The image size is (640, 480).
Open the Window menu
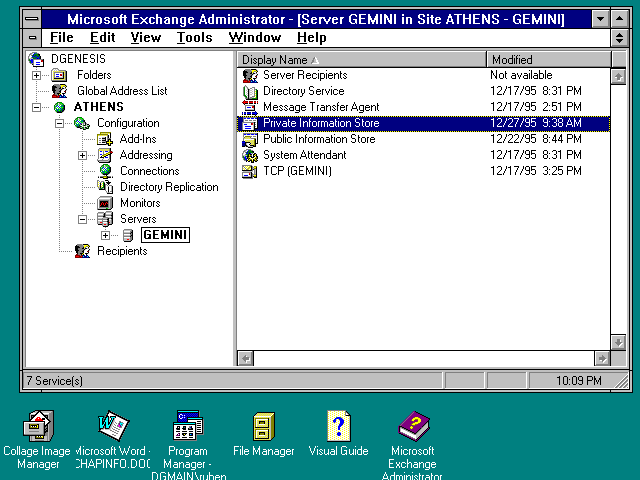(255, 38)
